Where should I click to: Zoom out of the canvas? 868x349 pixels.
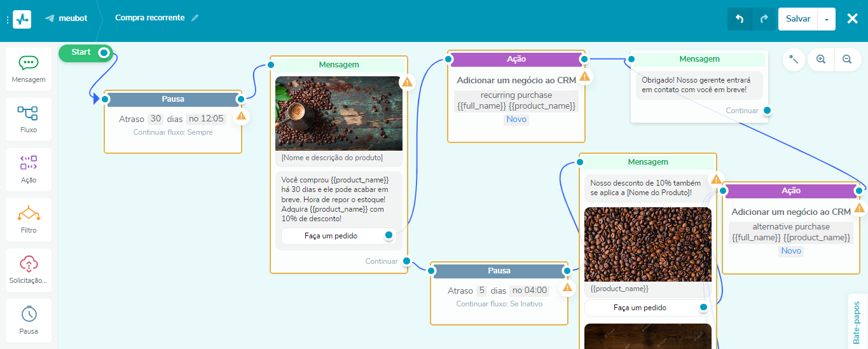[x=847, y=59]
